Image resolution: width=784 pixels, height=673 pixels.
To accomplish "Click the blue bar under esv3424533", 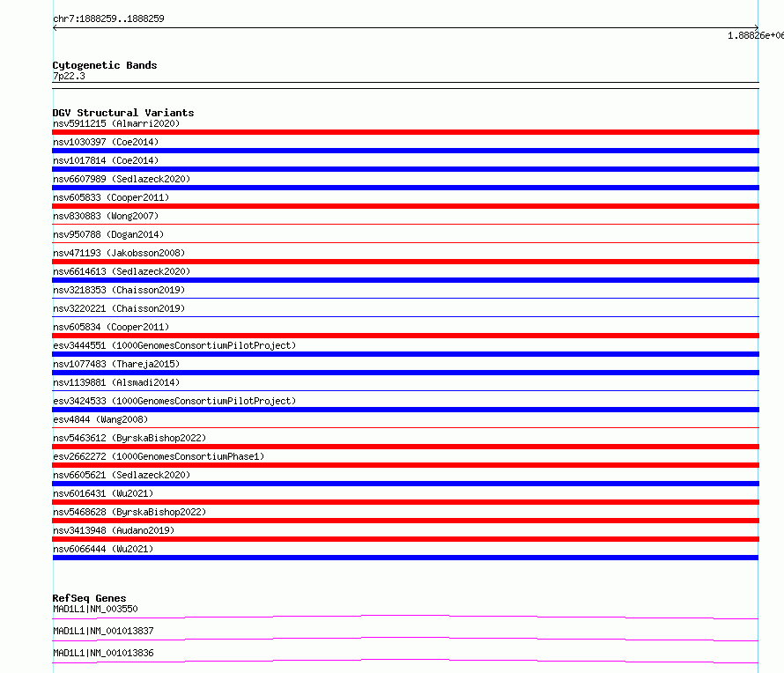I will click(405, 410).
